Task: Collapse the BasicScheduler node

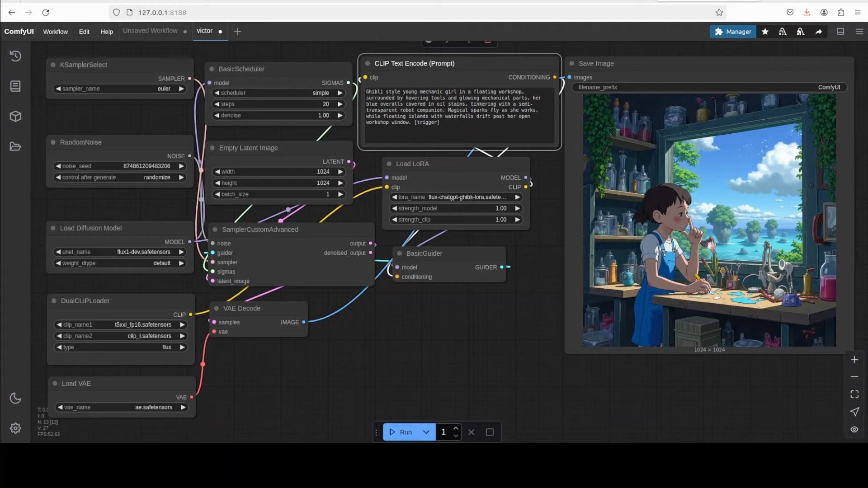Action: (212, 69)
